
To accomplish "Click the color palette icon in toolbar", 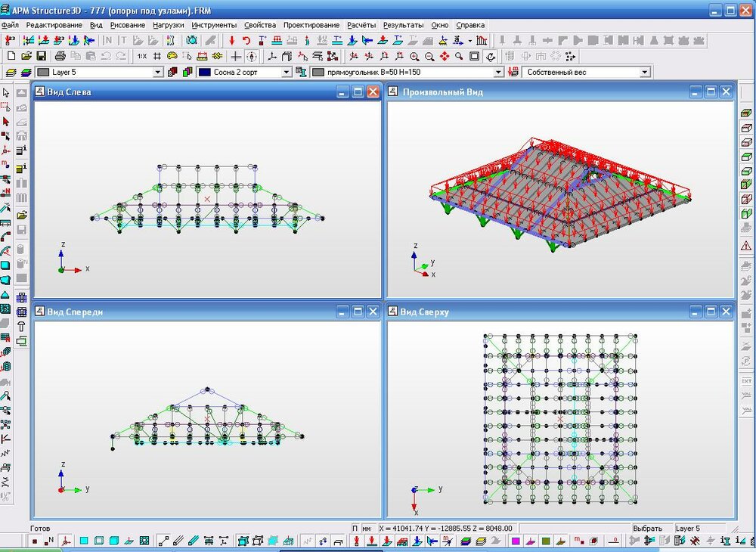I will tap(172, 56).
